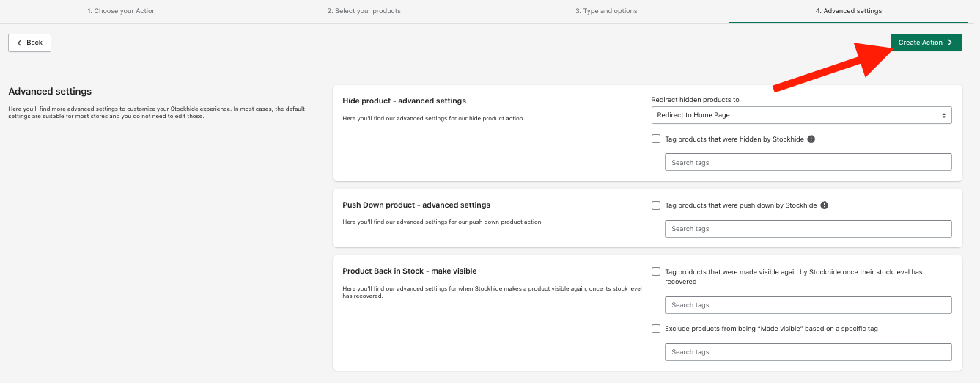This screenshot has height=383, width=980.
Task: Open the Redirect to Home Page dropdown
Action: pos(800,115)
